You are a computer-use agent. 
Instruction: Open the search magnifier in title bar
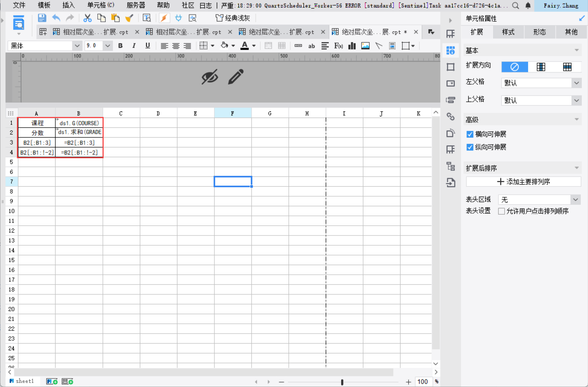pyautogui.click(x=515, y=6)
